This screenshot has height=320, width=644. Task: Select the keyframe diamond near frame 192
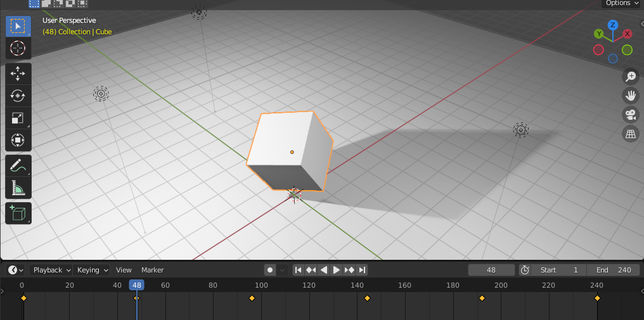(x=482, y=298)
